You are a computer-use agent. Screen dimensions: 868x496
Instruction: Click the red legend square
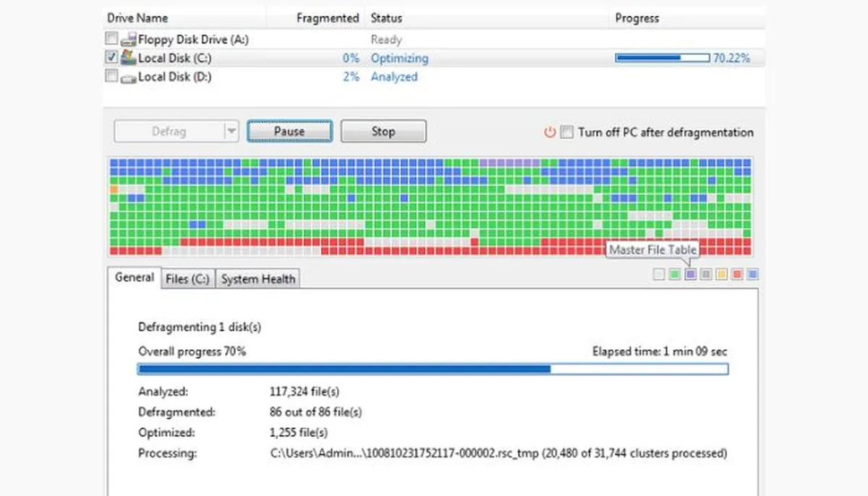tap(737, 274)
